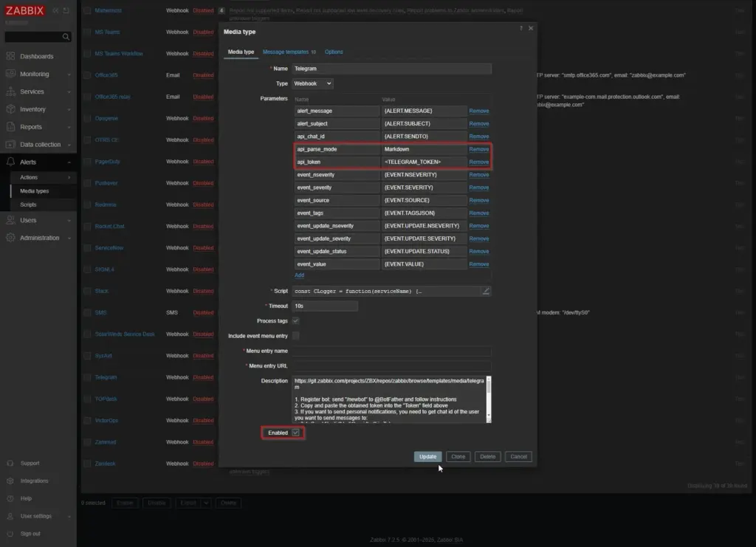This screenshot has height=547, width=756.
Task: Toggle the Enabled checkbox in the dialog
Action: click(295, 433)
